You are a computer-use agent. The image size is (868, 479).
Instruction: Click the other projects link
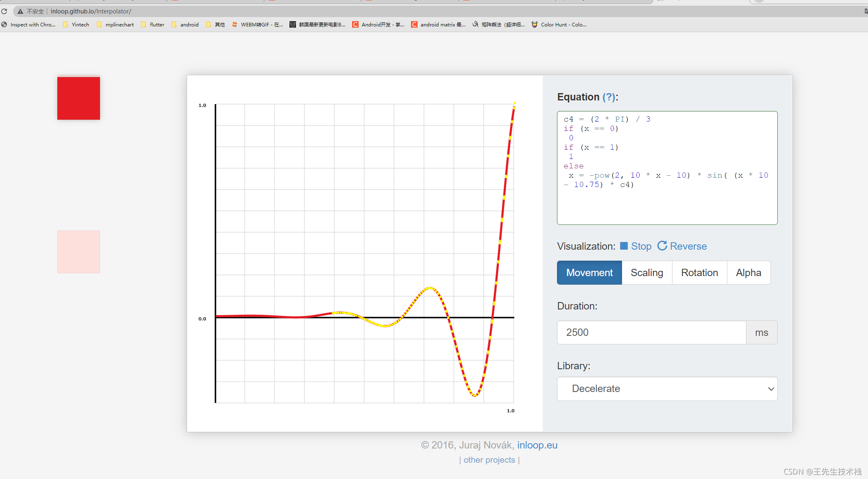489,460
